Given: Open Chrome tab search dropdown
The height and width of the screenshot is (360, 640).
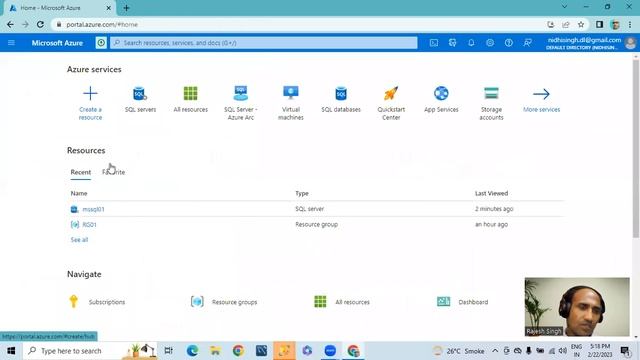Looking at the screenshot, I should 564,7.
